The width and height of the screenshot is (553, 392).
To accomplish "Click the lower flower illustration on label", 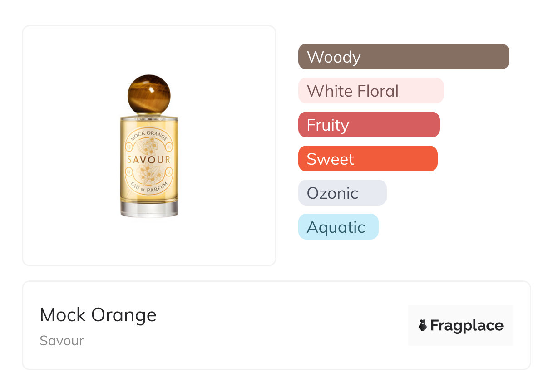I will (148, 172).
